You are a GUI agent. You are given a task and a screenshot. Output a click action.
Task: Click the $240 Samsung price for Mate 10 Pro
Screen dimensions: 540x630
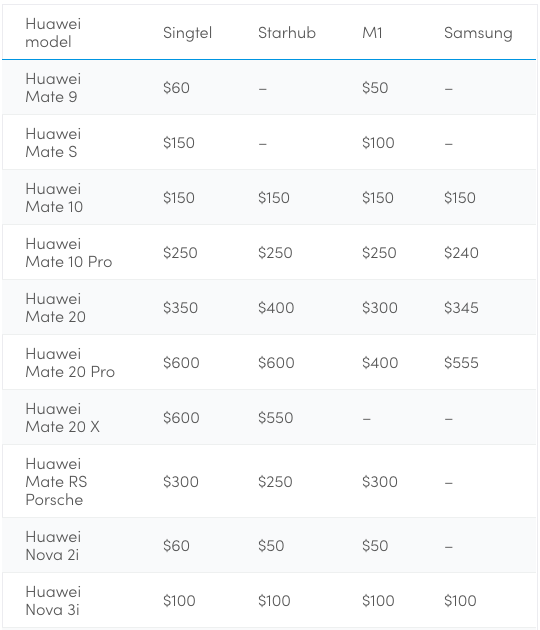(x=461, y=253)
